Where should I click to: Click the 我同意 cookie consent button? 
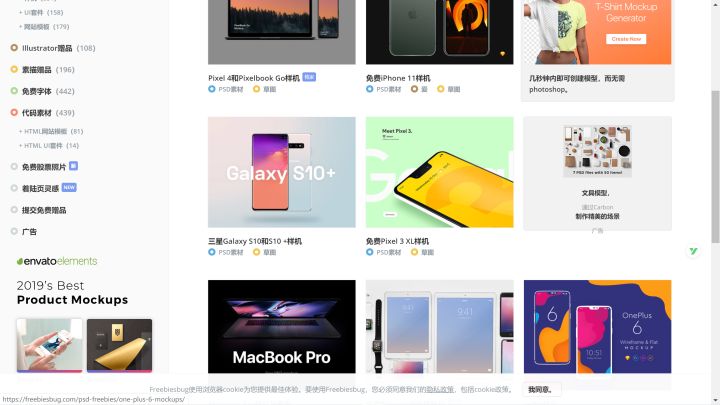[541, 389]
